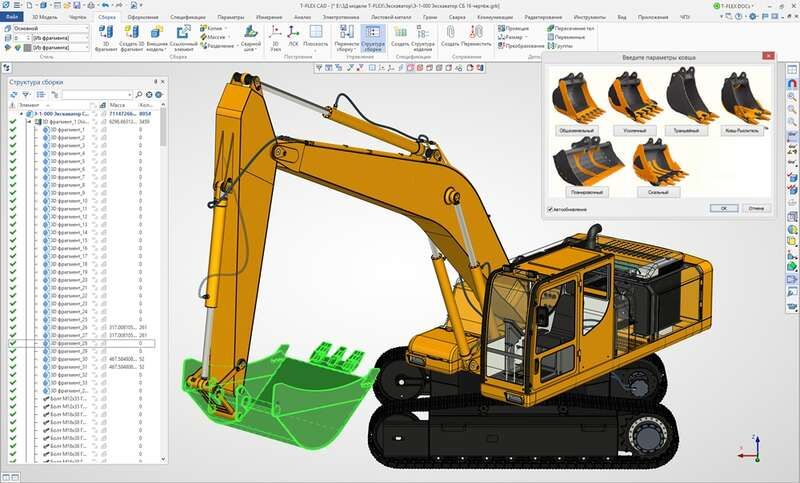Select the Ссылочный элемент tool

pos(184,39)
